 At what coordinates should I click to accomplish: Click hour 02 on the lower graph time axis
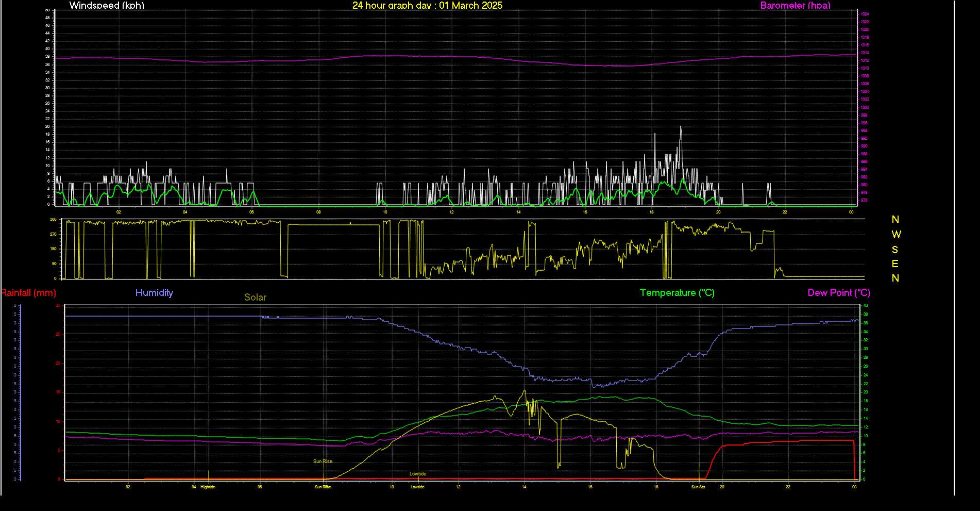click(x=128, y=487)
